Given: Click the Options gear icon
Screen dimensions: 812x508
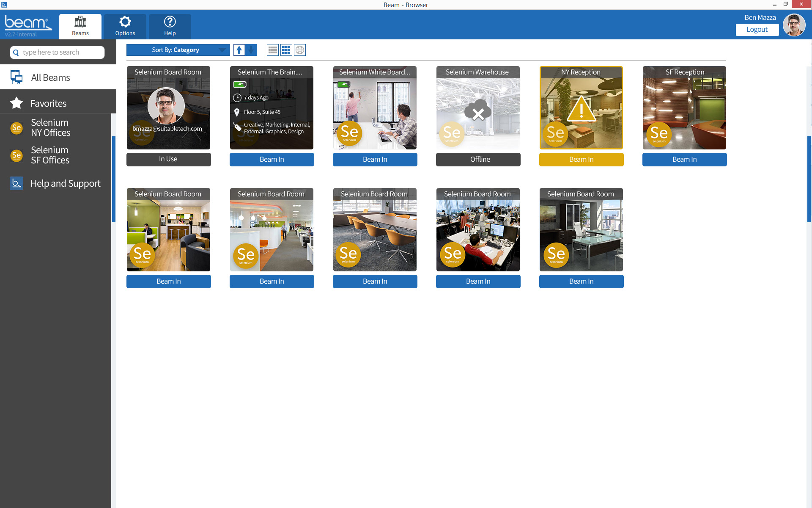Looking at the screenshot, I should pyautogui.click(x=125, y=22).
